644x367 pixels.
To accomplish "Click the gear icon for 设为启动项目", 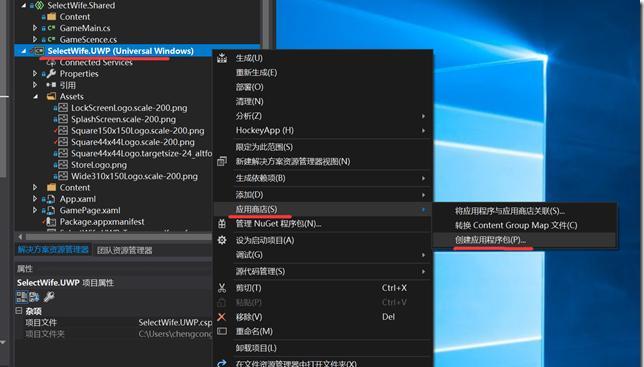I will point(222,240).
